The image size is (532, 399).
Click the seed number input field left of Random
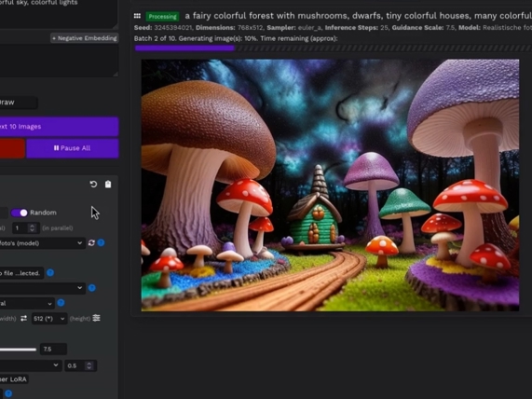point(4,213)
